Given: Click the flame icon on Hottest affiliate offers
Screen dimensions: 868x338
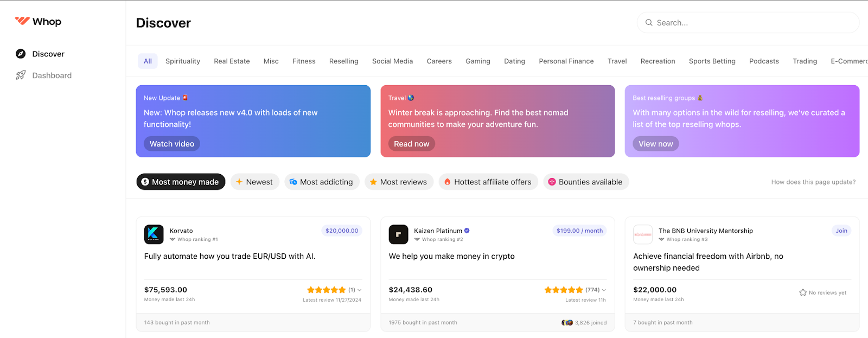Looking at the screenshot, I should coord(447,182).
